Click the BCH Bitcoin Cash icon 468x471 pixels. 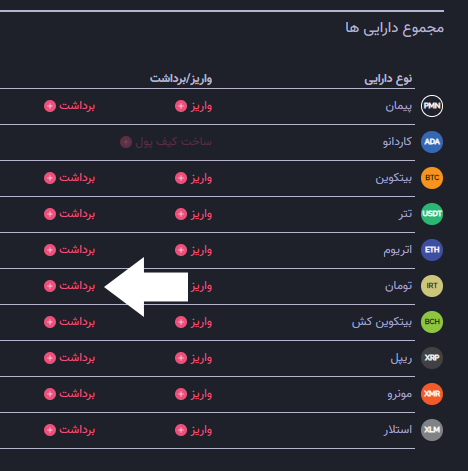coord(432,322)
